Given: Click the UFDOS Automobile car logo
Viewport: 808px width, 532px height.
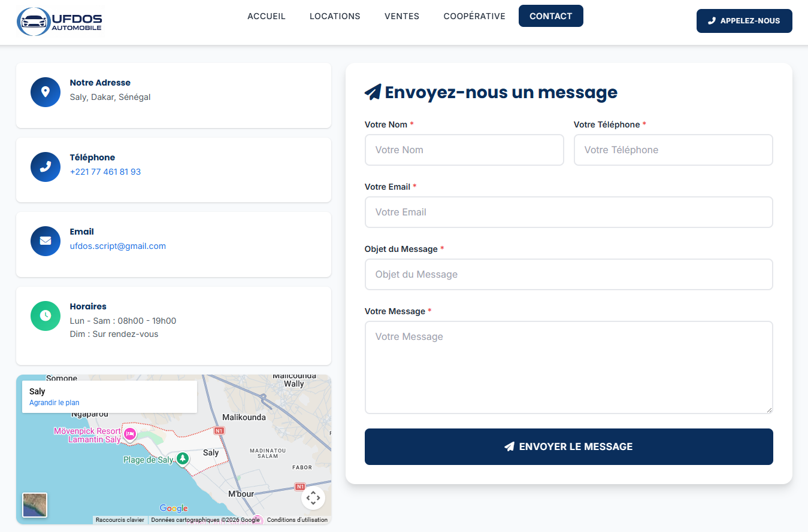Looking at the screenshot, I should pos(35,22).
